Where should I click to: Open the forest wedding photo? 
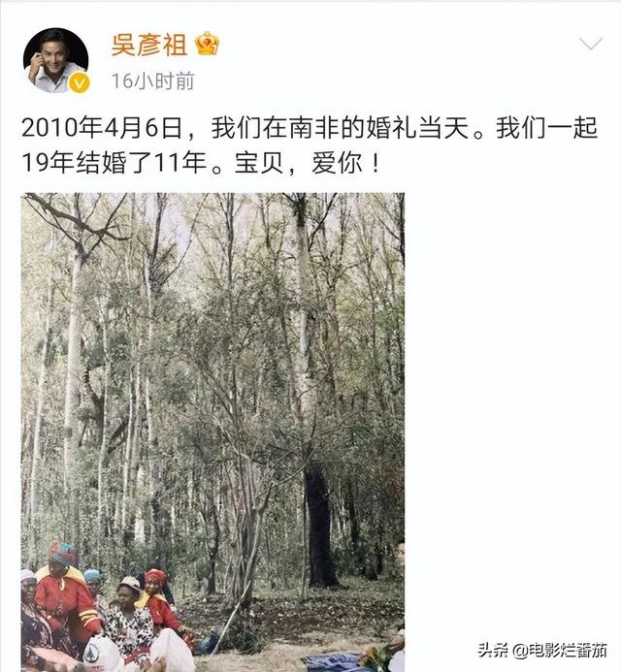pyautogui.click(x=212, y=432)
